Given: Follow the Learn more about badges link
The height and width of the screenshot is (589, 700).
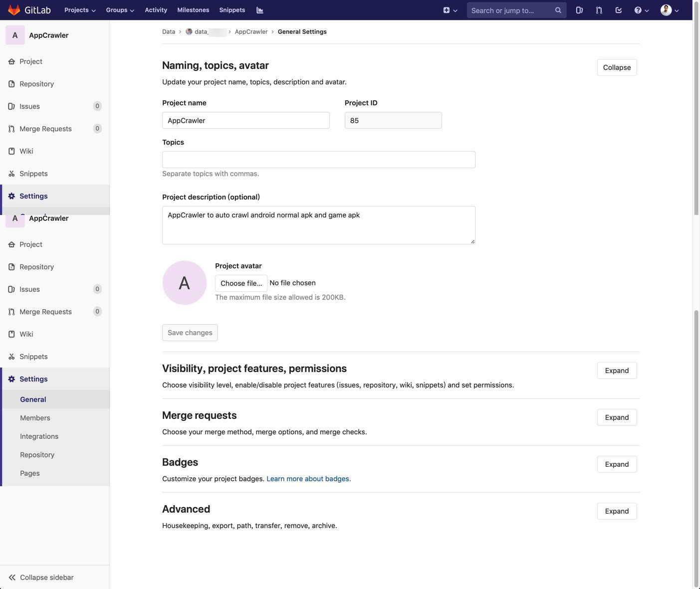Looking at the screenshot, I should point(308,479).
